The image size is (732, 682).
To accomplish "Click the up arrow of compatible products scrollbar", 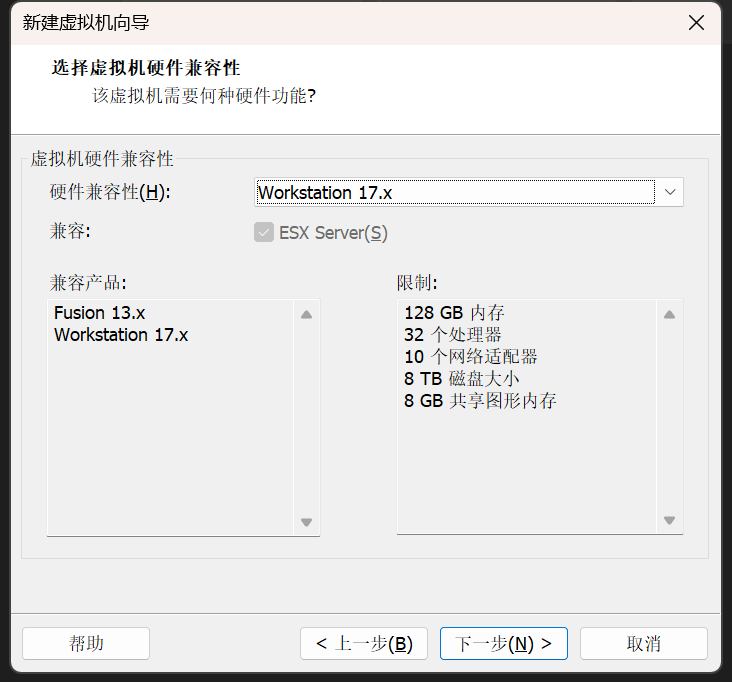I will click(306, 315).
